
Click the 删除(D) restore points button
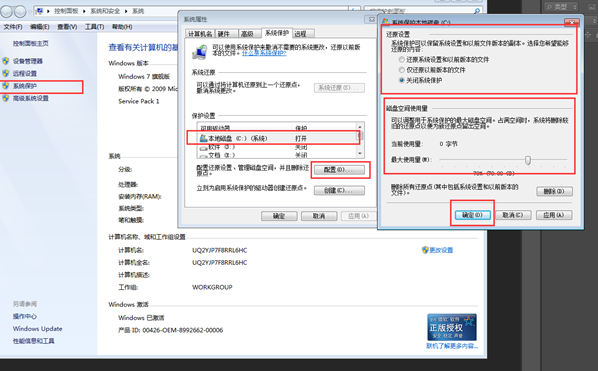tap(554, 191)
